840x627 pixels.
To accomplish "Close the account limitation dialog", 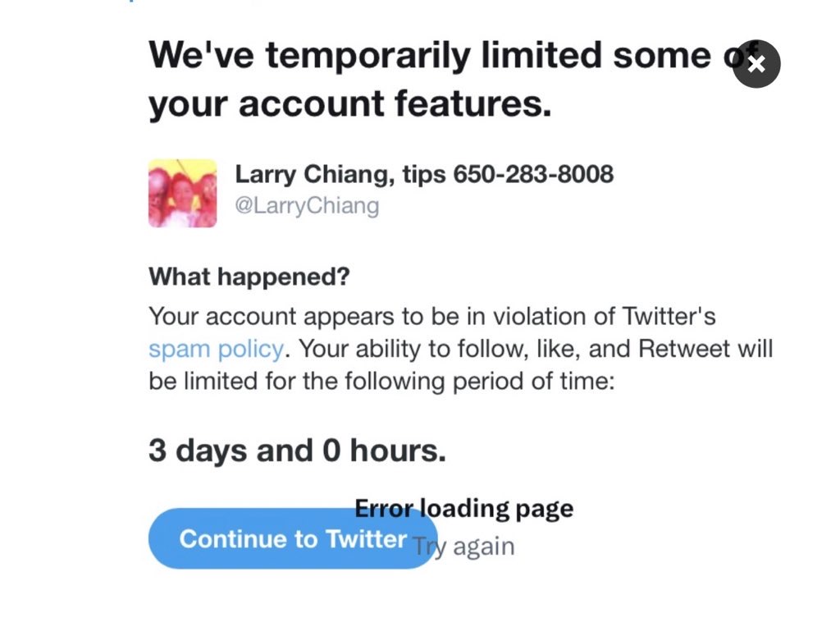I will [756, 64].
